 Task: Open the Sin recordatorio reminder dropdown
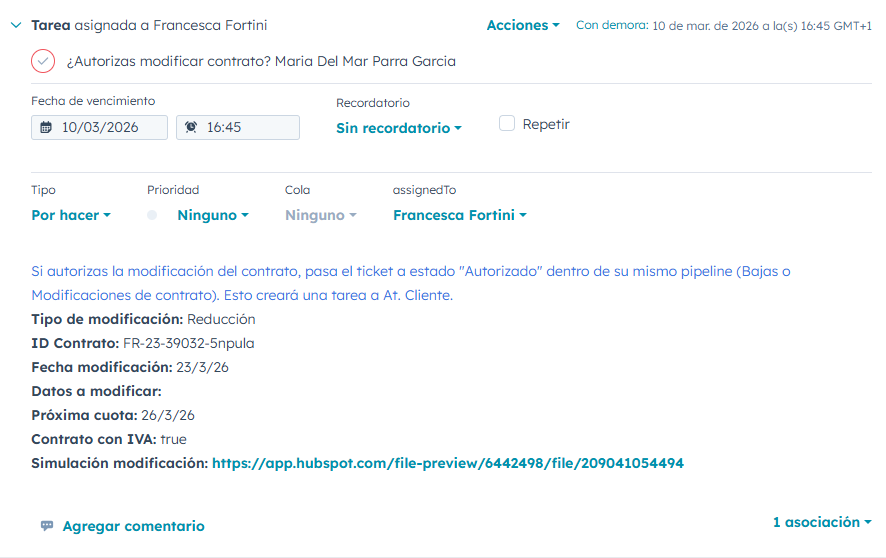[399, 128]
